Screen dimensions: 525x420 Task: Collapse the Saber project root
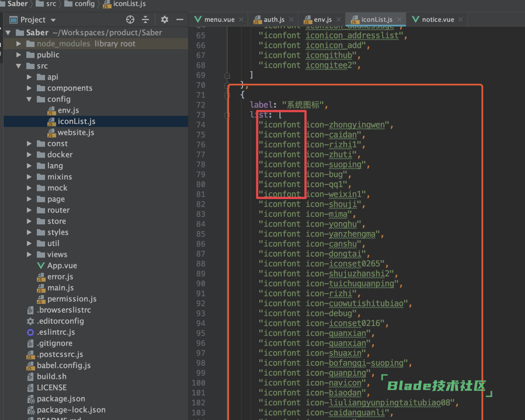pyautogui.click(x=8, y=33)
